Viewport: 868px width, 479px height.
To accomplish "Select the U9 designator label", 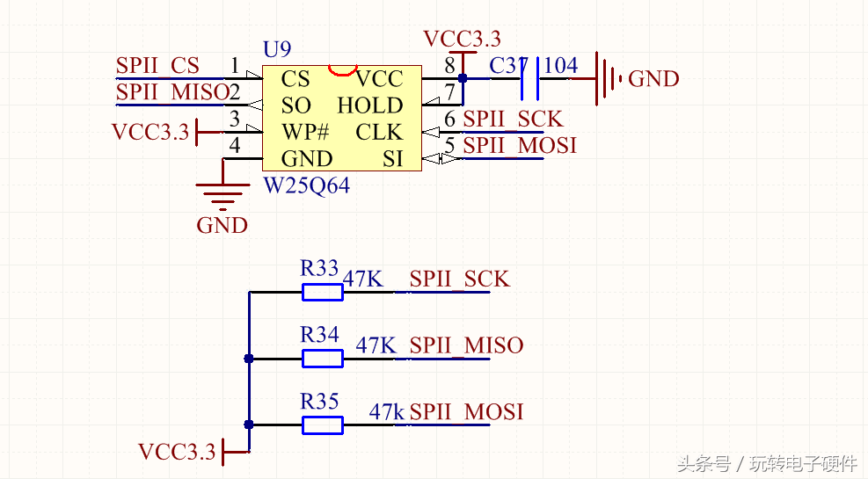I will click(x=277, y=50).
